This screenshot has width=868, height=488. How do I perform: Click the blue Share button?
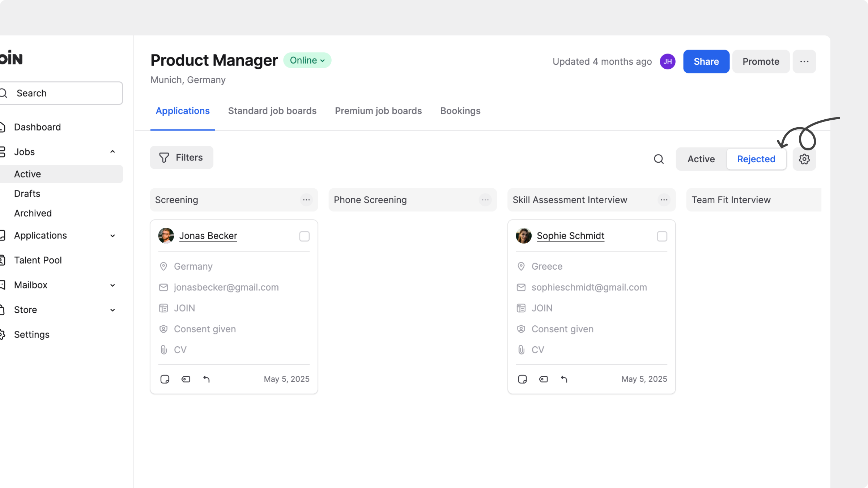click(x=706, y=61)
